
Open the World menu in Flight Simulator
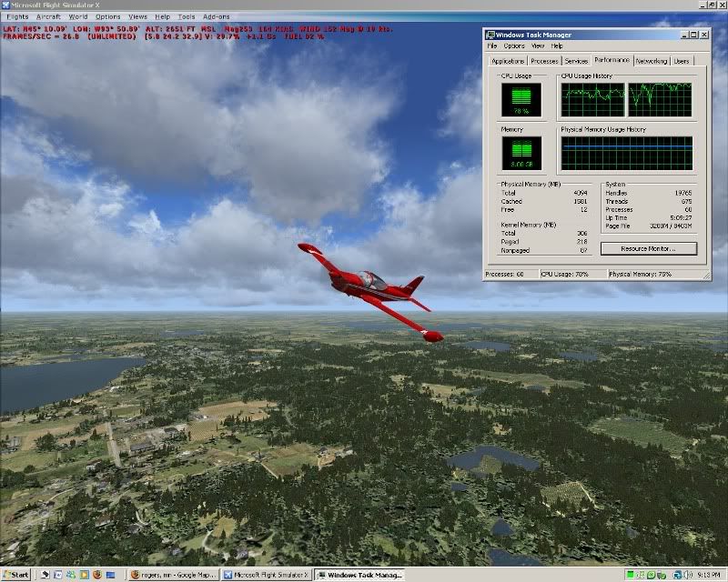point(78,16)
